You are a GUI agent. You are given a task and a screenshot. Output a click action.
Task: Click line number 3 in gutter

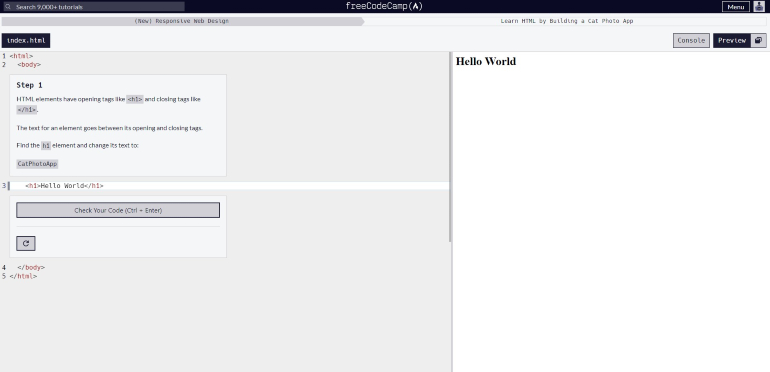click(4, 186)
